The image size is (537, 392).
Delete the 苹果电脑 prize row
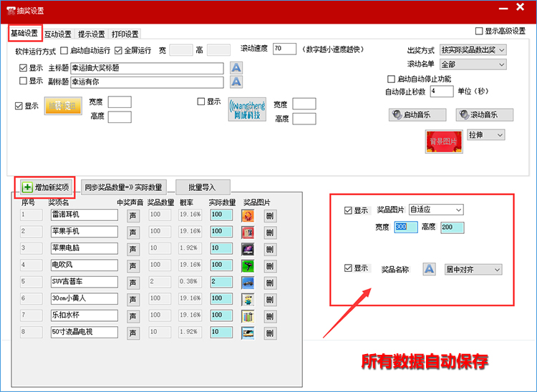[x=270, y=248]
